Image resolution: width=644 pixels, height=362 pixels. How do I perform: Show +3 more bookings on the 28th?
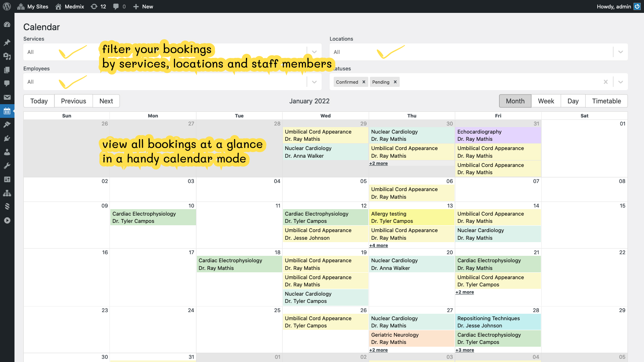[465, 350]
